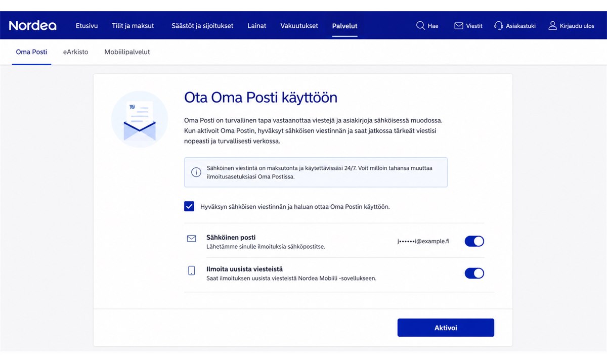Image resolution: width=607 pixels, height=364 pixels.
Task: Click the Viestit envelope icon
Action: click(459, 25)
